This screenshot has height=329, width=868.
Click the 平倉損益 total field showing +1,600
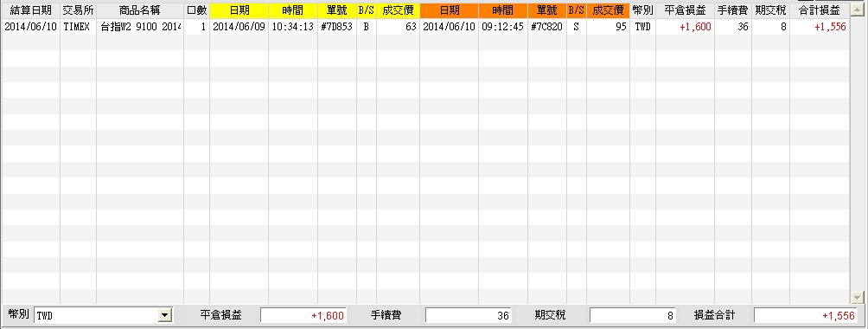pos(303,316)
